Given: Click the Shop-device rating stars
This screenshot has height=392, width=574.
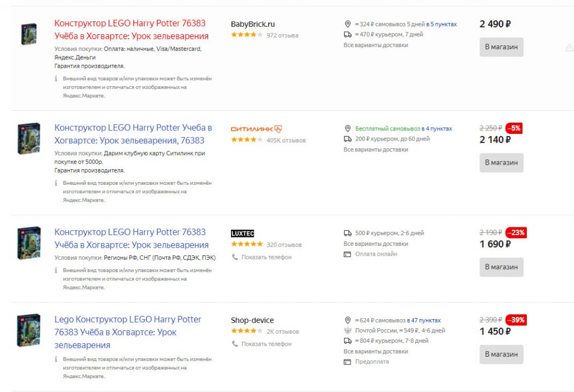Looking at the screenshot, I should [x=247, y=332].
